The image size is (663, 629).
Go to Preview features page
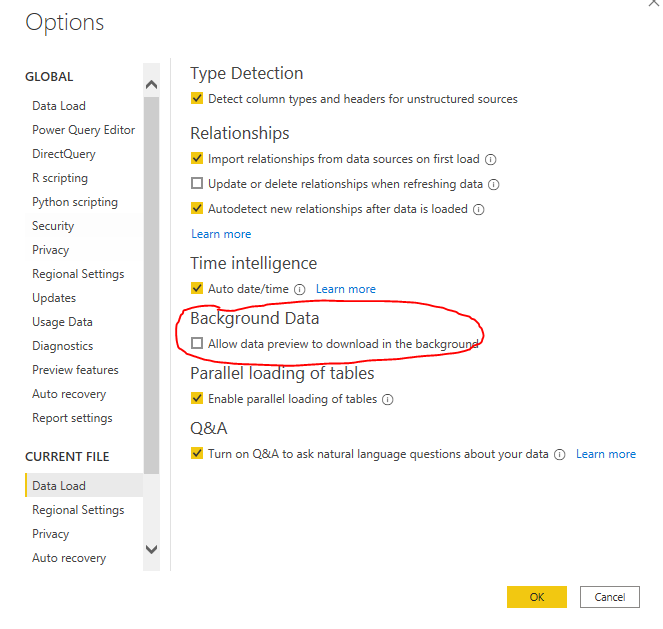[x=75, y=370]
